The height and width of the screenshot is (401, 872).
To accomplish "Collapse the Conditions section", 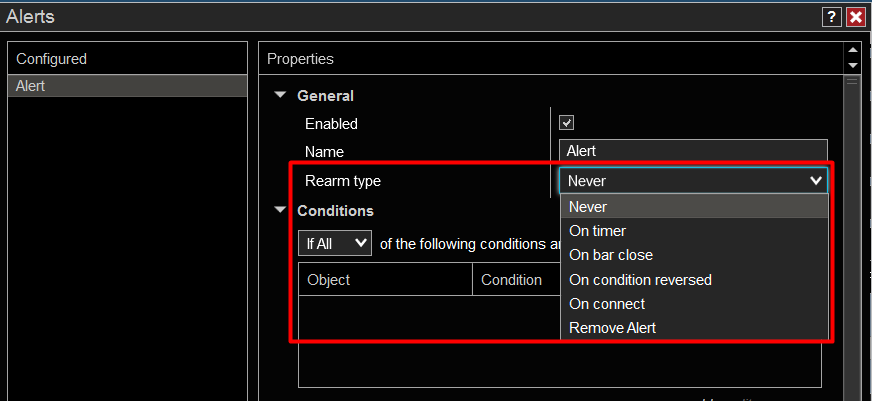I will 281,211.
